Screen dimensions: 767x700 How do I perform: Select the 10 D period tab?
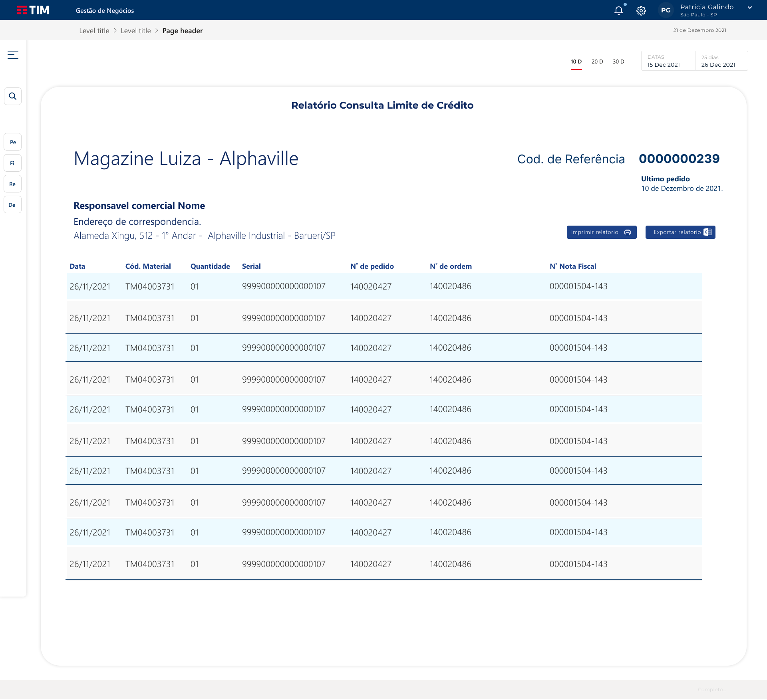click(x=576, y=61)
